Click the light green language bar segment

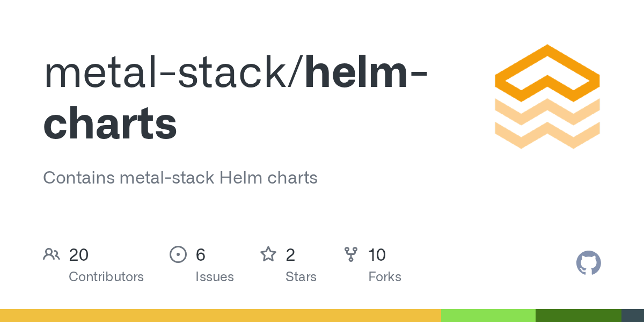pos(488,316)
